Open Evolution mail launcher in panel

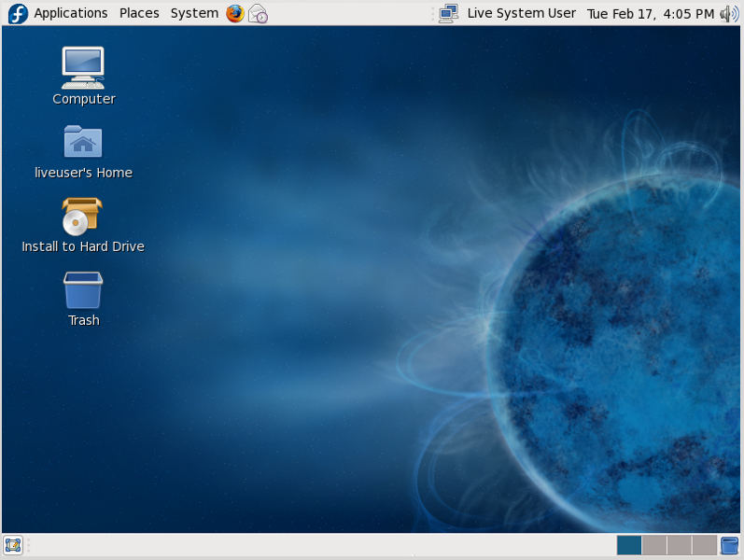click(x=258, y=13)
